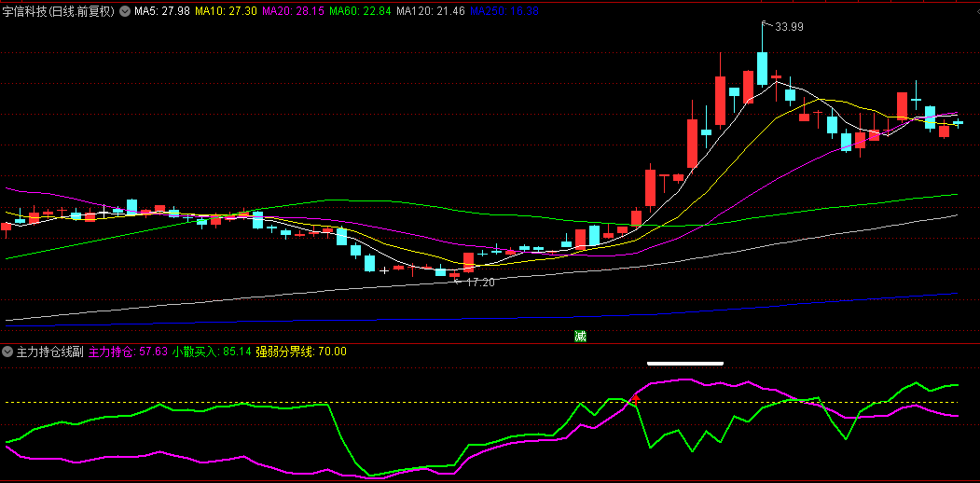Select the MA250: 16.38 label
The image size is (980, 483).
click(504, 10)
